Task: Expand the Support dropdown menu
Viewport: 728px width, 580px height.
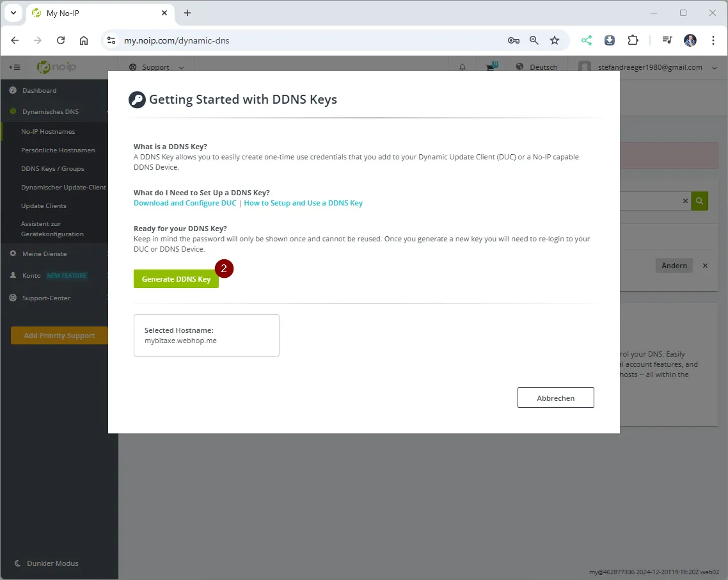Action: click(x=156, y=67)
